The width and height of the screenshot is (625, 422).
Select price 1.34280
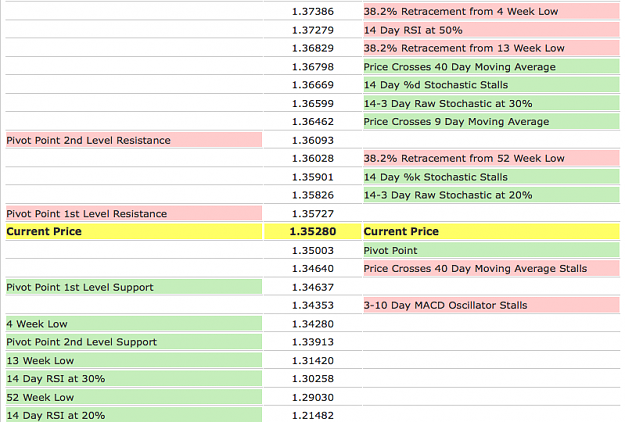pos(312,324)
